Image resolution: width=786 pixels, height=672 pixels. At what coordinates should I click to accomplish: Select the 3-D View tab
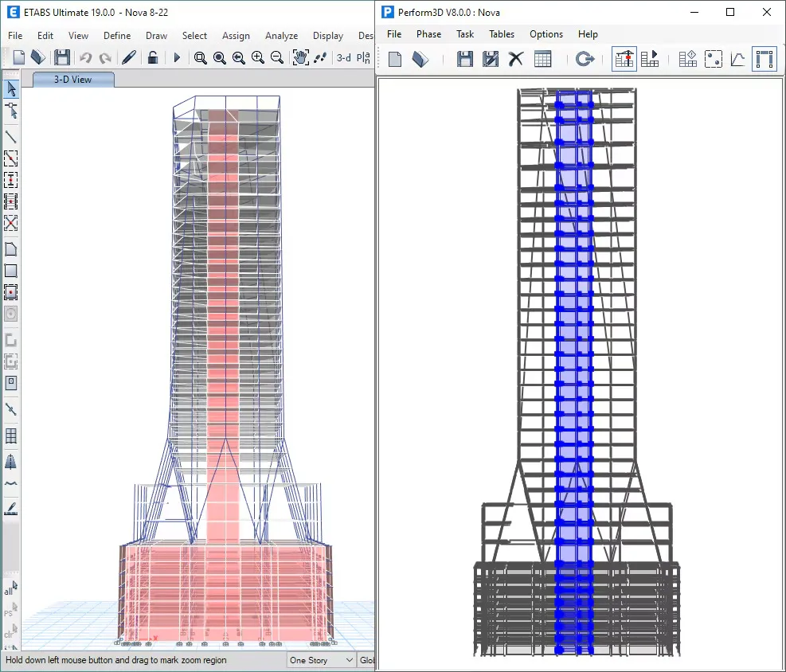tap(72, 80)
